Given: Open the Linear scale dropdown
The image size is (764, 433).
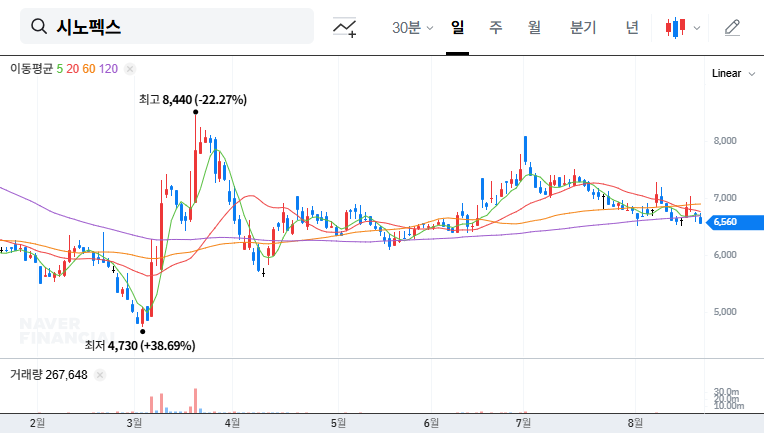Looking at the screenshot, I should [732, 73].
